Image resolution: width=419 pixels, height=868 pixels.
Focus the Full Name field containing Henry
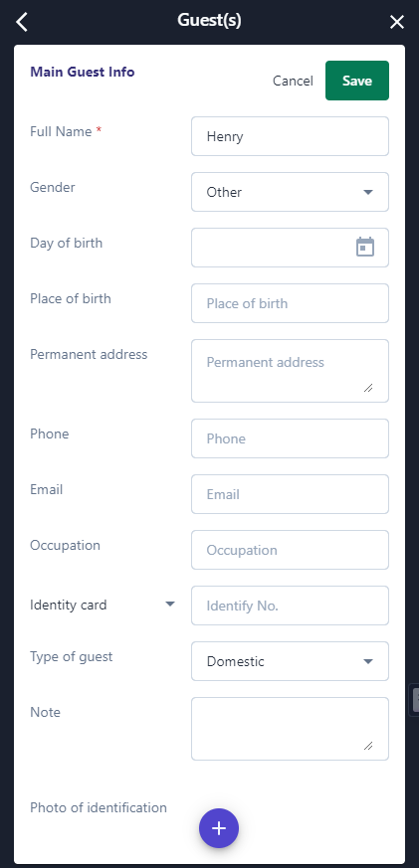290,136
